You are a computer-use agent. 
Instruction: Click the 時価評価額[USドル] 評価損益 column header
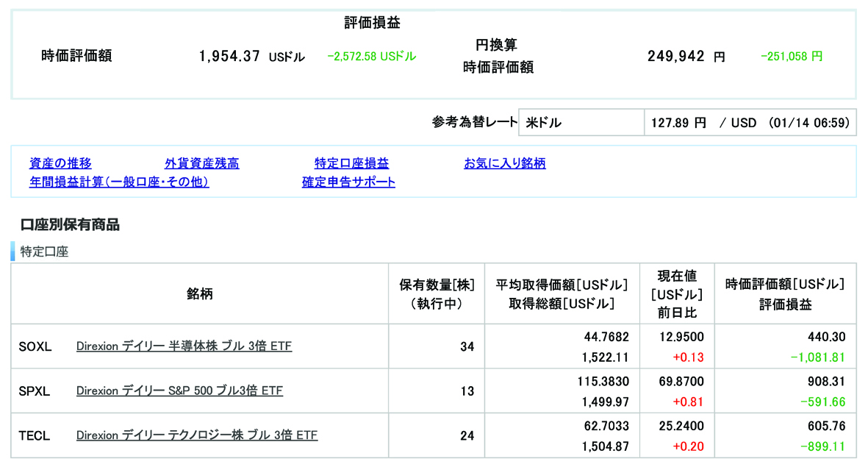[x=785, y=294]
